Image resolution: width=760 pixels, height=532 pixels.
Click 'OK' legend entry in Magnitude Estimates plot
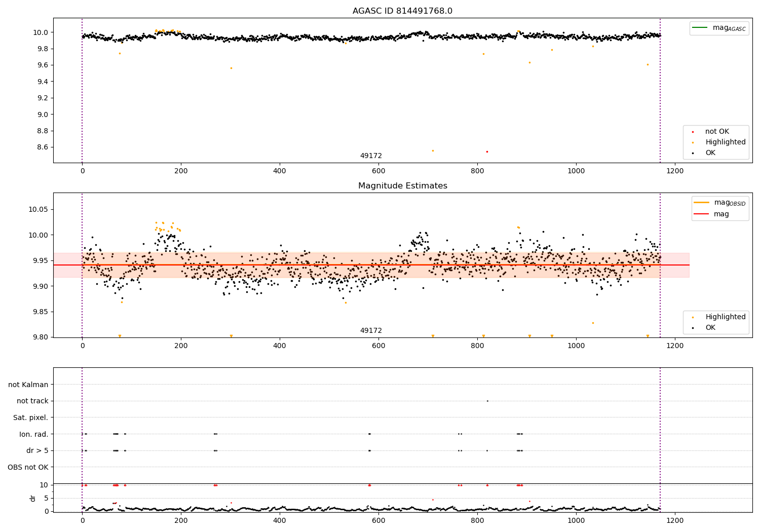click(710, 328)
